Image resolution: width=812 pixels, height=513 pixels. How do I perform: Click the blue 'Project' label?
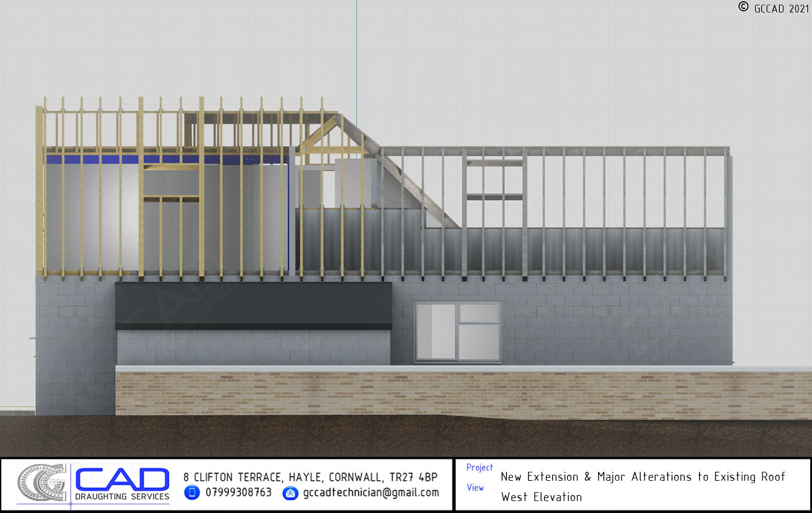click(x=480, y=468)
